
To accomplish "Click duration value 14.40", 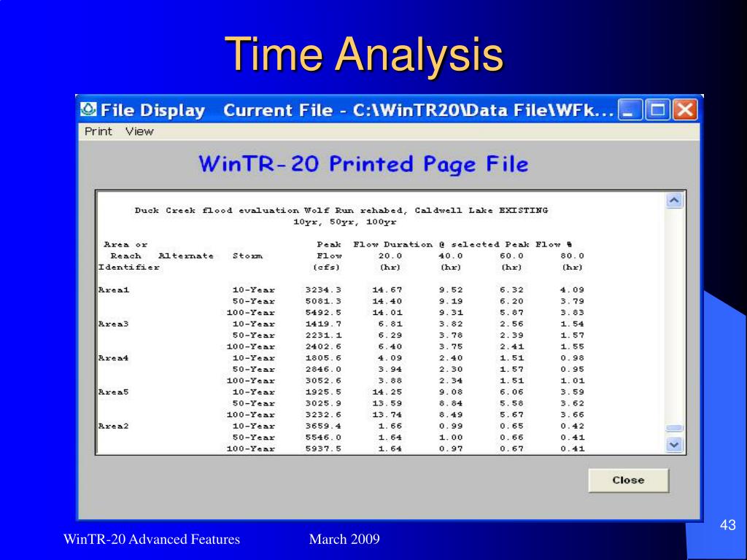I will [x=387, y=301].
